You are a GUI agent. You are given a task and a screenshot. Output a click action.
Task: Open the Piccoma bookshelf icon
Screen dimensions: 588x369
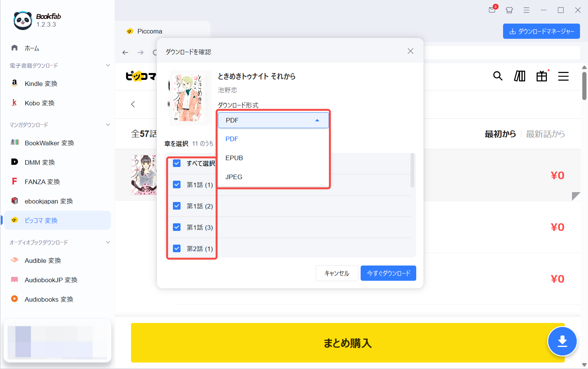tap(520, 76)
